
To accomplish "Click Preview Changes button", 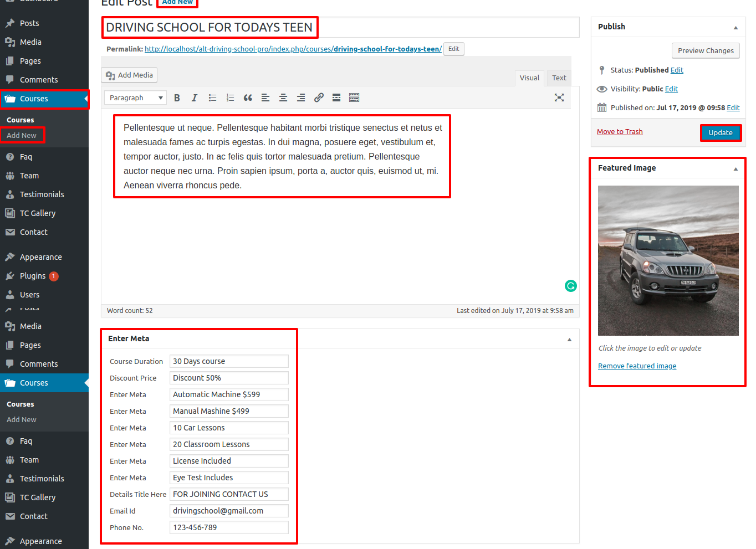I will click(x=706, y=50).
